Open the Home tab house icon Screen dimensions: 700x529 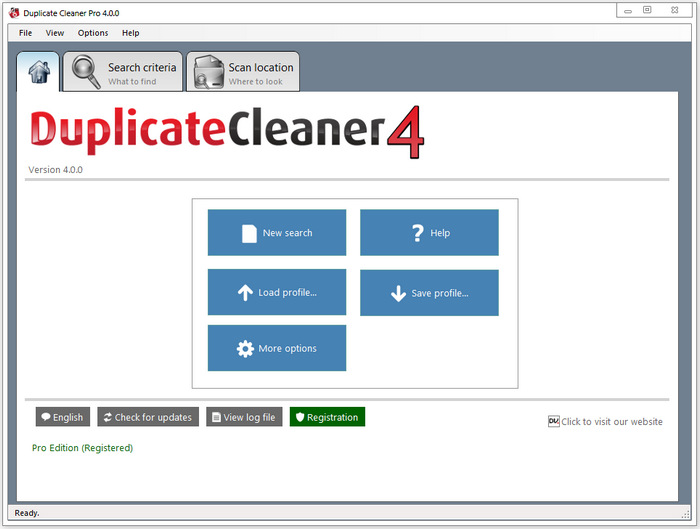click(39, 72)
